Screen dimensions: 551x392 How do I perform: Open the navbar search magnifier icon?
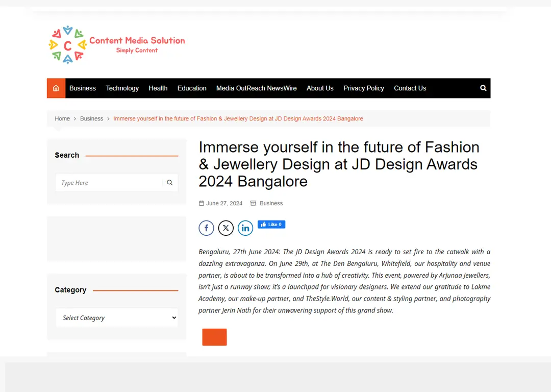click(x=483, y=88)
